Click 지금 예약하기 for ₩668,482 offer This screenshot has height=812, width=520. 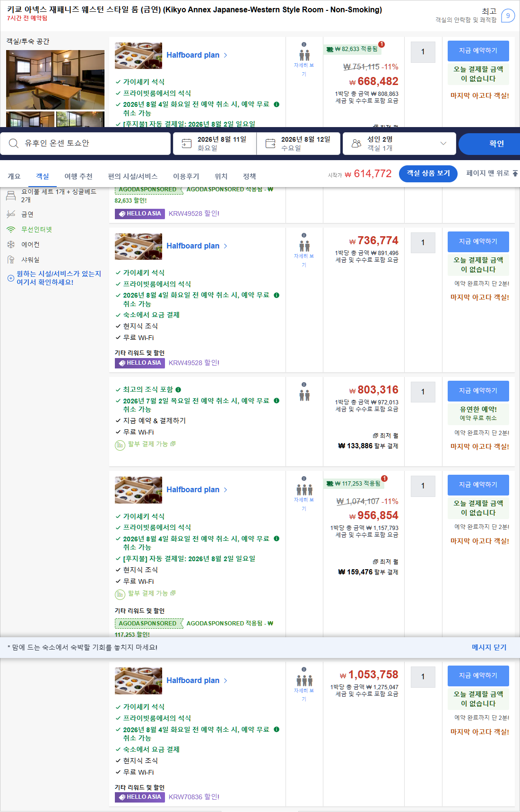(478, 51)
